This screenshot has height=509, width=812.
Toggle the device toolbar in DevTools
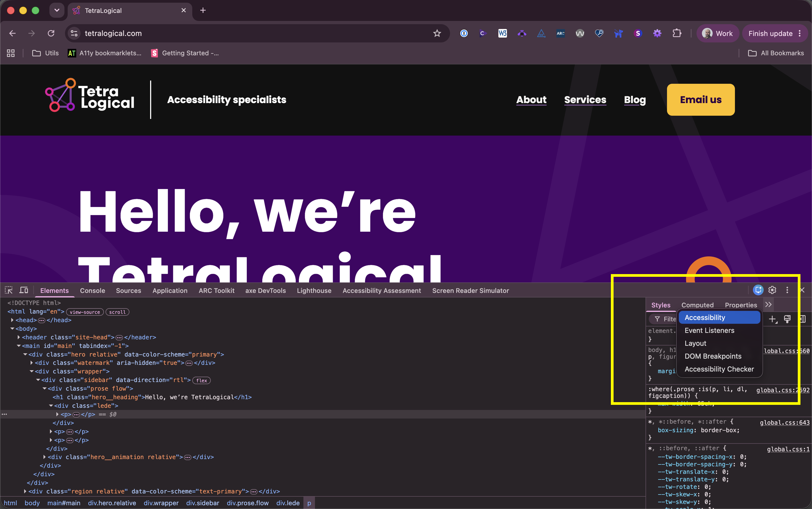24,290
